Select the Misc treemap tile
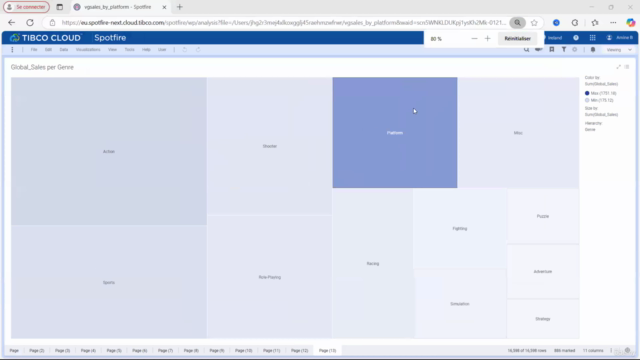Screen dimensions: 640x360 coord(518,133)
